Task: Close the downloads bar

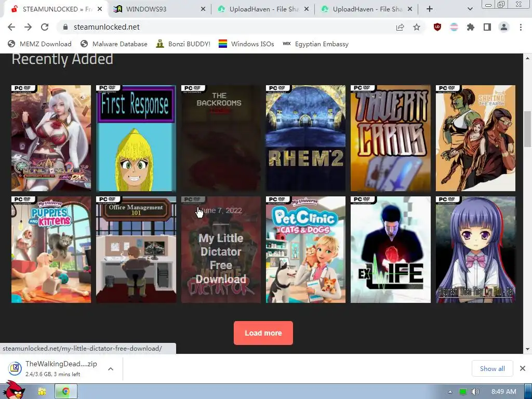Action: 523,368
